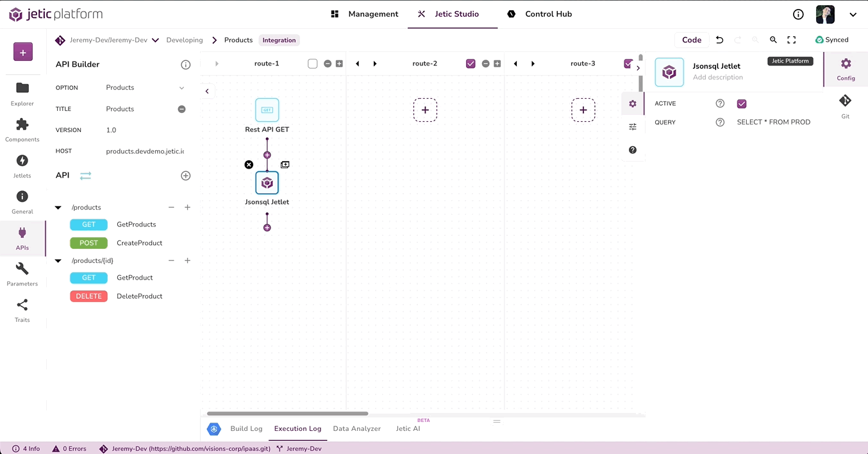Uncheck the route-2 checkbox
The image size is (868, 454).
[x=471, y=64]
